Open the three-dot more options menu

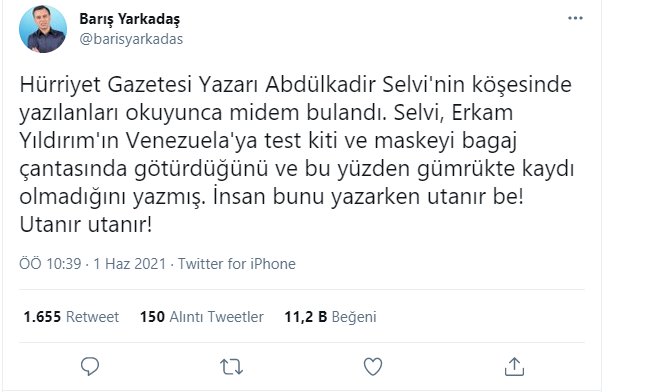point(575,18)
